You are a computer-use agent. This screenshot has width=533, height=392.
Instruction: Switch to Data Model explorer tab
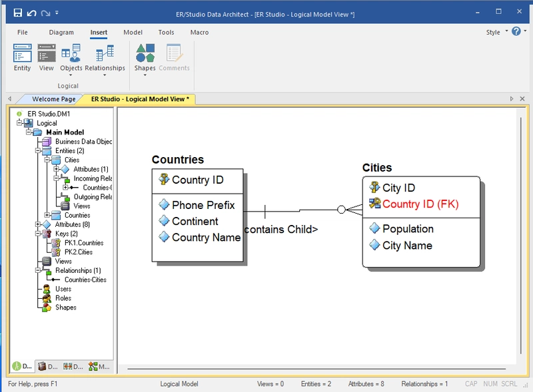tap(23, 366)
